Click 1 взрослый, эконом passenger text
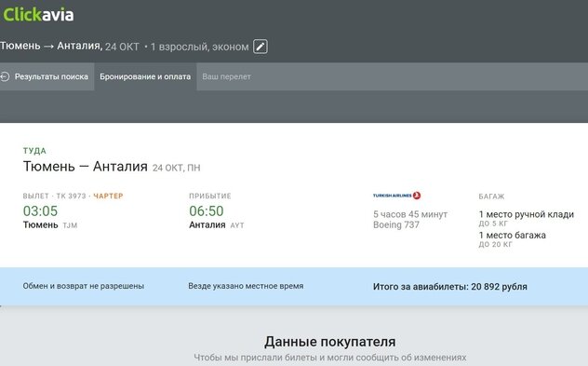Viewport: 588px width, 366px height. tap(199, 47)
